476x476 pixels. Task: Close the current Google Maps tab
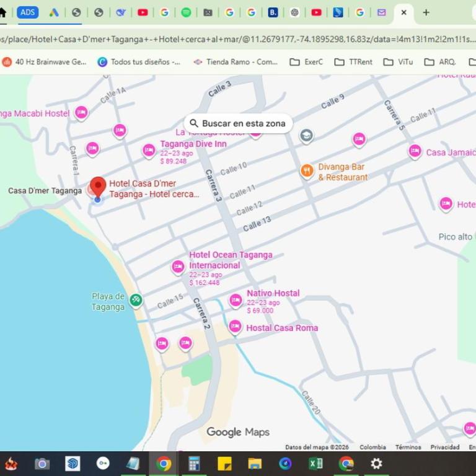click(403, 12)
